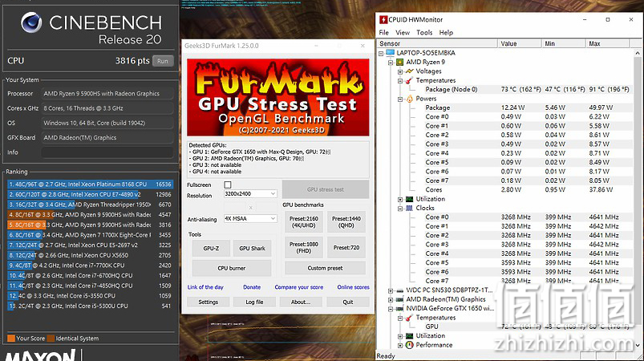Click the LAPTOP-5O5EMBKA computer icon
This screenshot has width=644, height=361.
pos(390,53)
